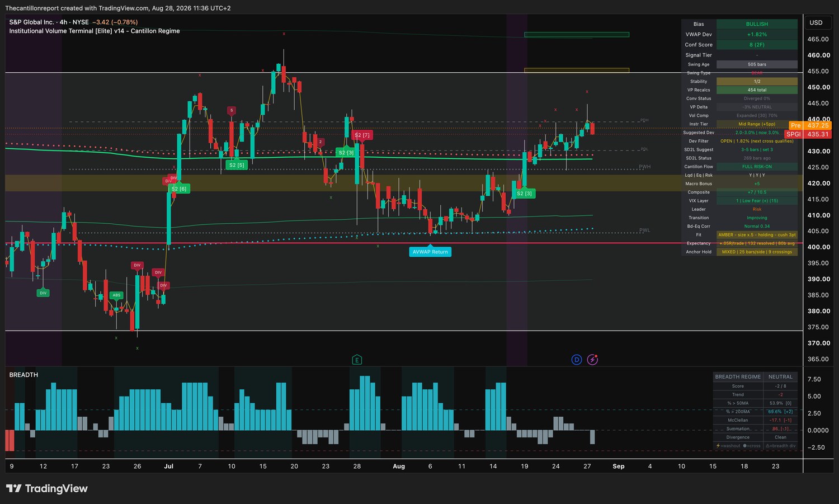Click the green DIV marker near June 12
The height and width of the screenshot is (504, 839).
point(43,293)
